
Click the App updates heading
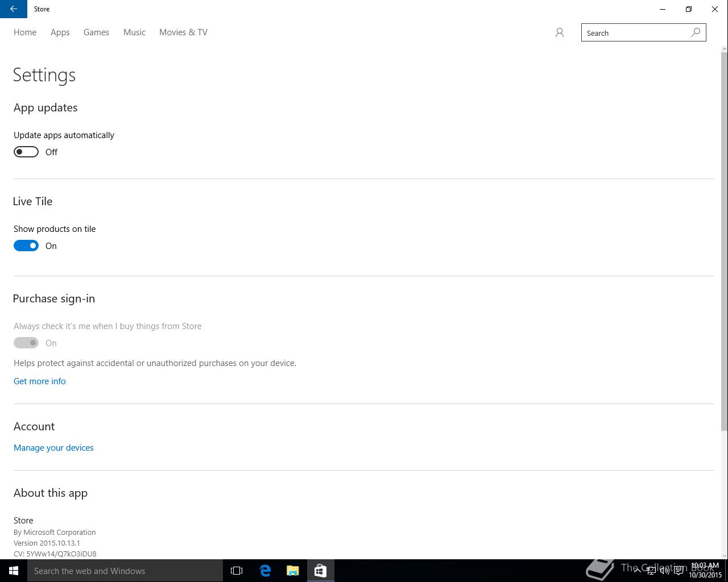pyautogui.click(x=45, y=107)
